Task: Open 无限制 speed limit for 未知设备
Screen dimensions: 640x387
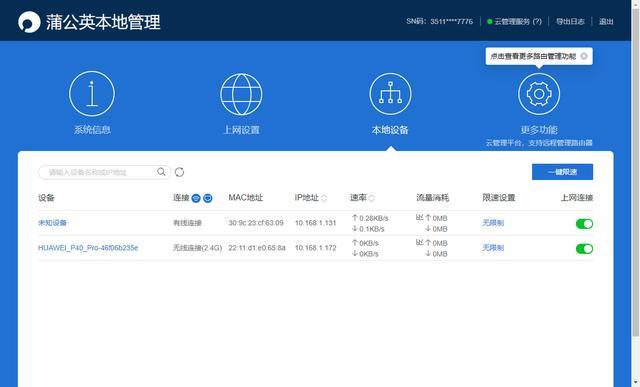Action: 493,223
